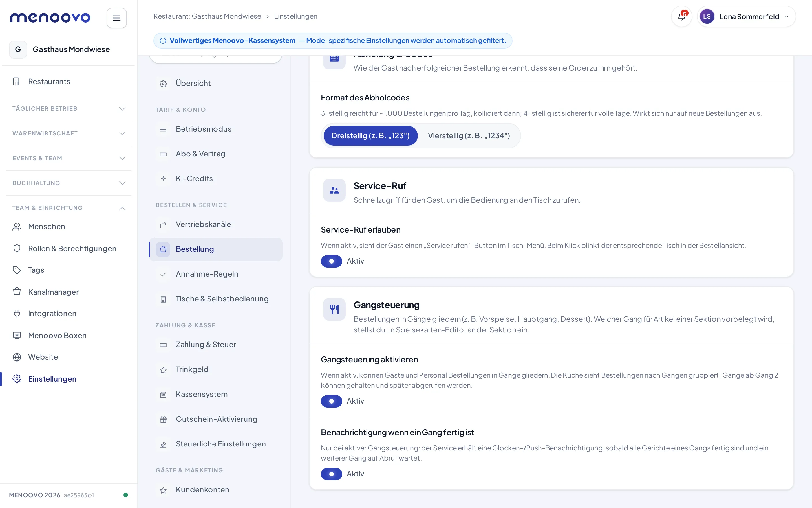The height and width of the screenshot is (508, 812).
Task: Open Tische & Selbstbedienung settings
Action: click(x=216, y=299)
